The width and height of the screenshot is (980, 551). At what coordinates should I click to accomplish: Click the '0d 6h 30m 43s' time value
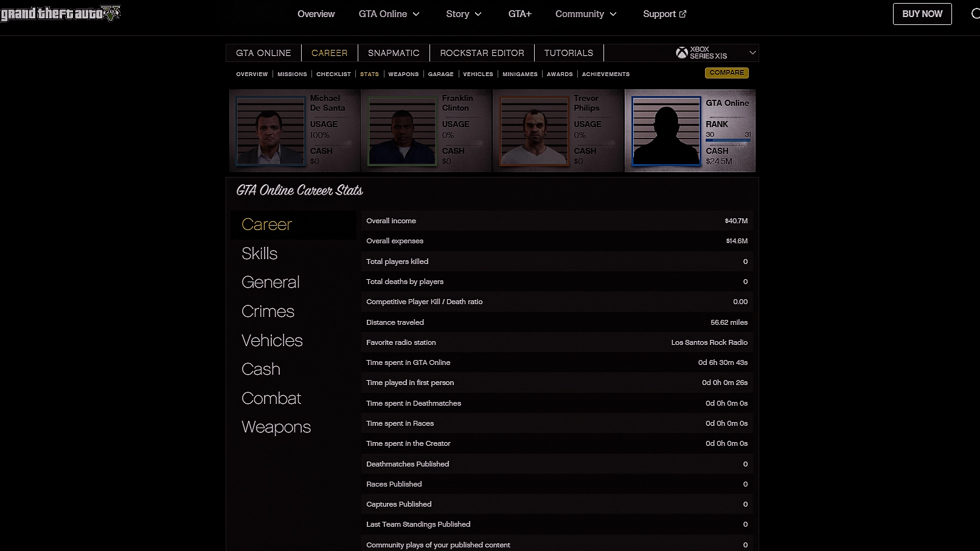tap(723, 362)
